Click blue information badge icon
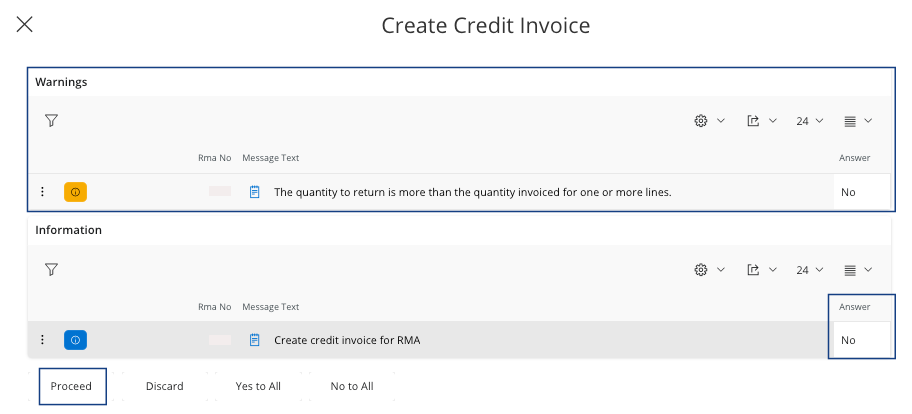This screenshot has width=912, height=414. [75, 340]
